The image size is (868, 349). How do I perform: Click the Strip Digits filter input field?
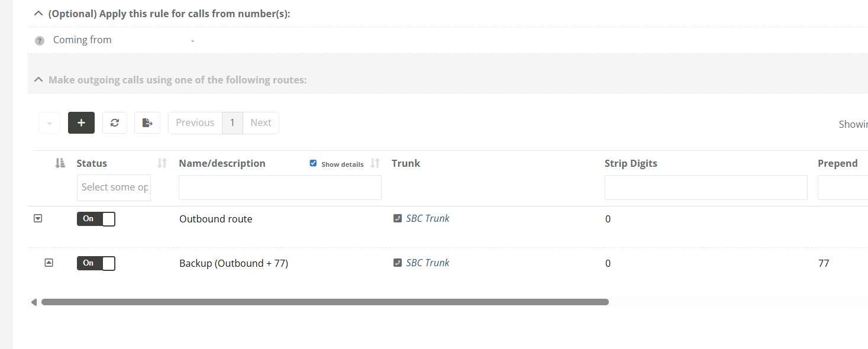(x=705, y=188)
